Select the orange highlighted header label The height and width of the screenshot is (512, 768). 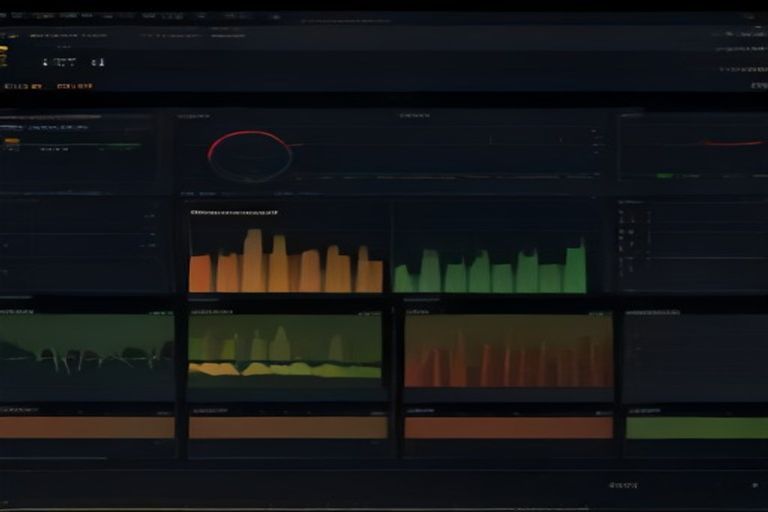pos(75,86)
